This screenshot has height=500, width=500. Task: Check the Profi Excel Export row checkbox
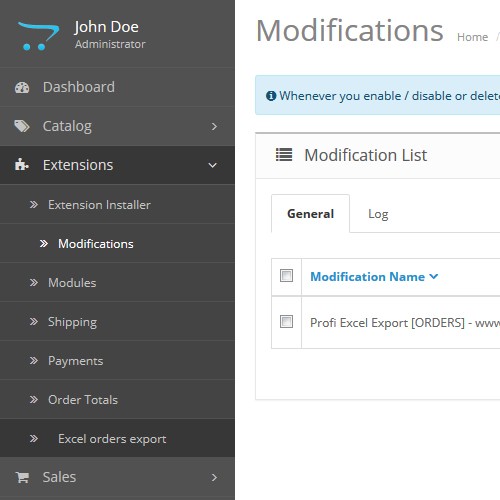(x=286, y=322)
